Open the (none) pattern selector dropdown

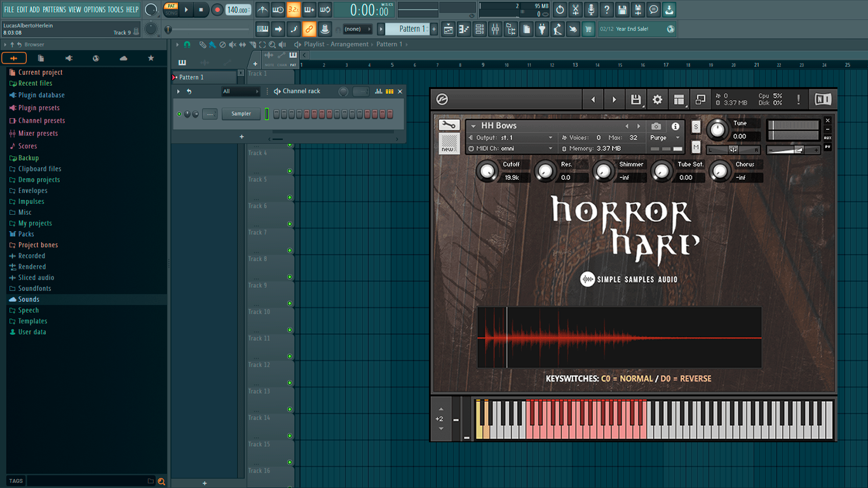tap(358, 29)
